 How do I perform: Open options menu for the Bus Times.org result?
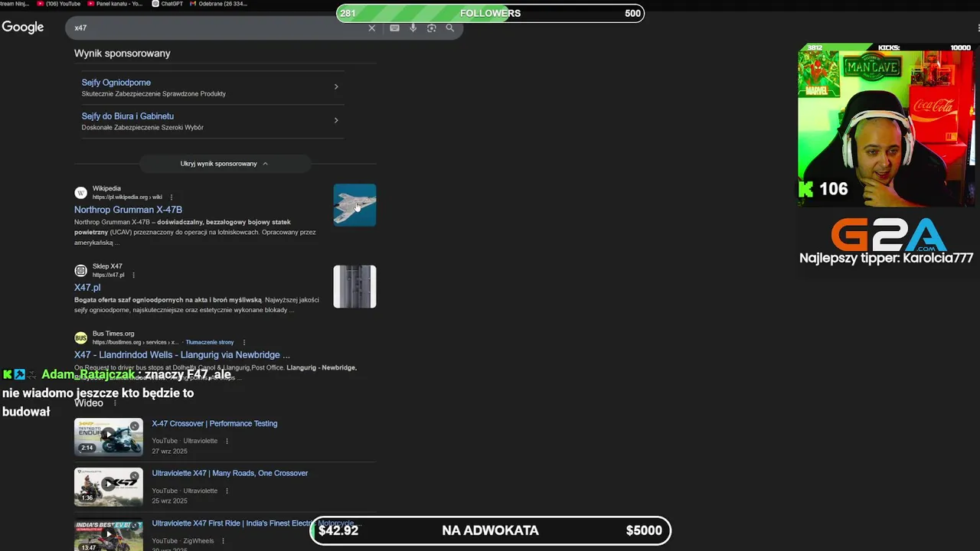point(244,343)
